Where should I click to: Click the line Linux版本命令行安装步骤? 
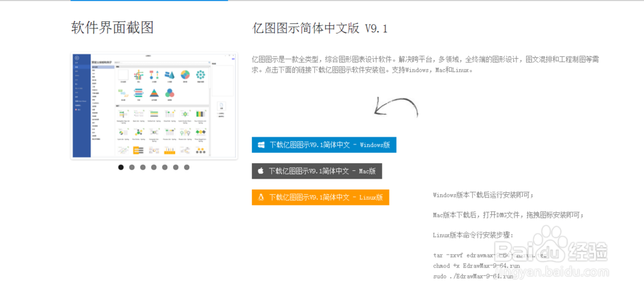pos(473,235)
